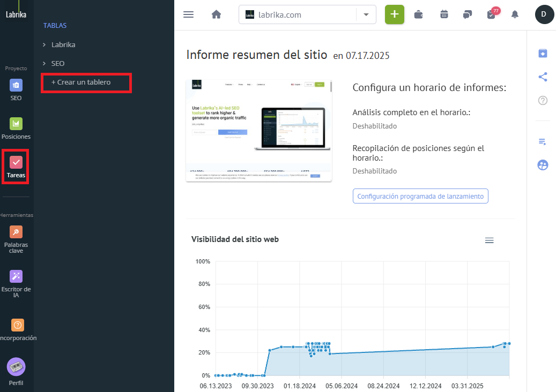Click the 01.18.2024 axis label
This screenshot has width=556, height=392.
tap(300, 386)
